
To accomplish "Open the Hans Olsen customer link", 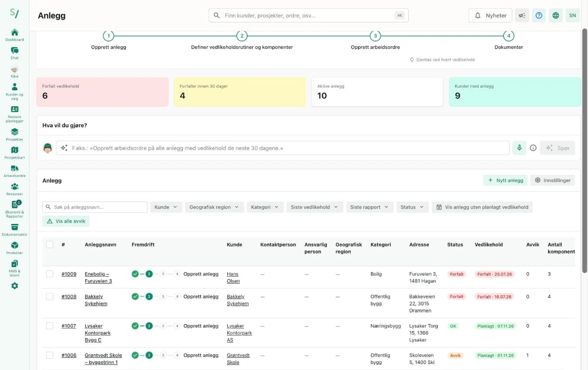I will click(x=233, y=278).
